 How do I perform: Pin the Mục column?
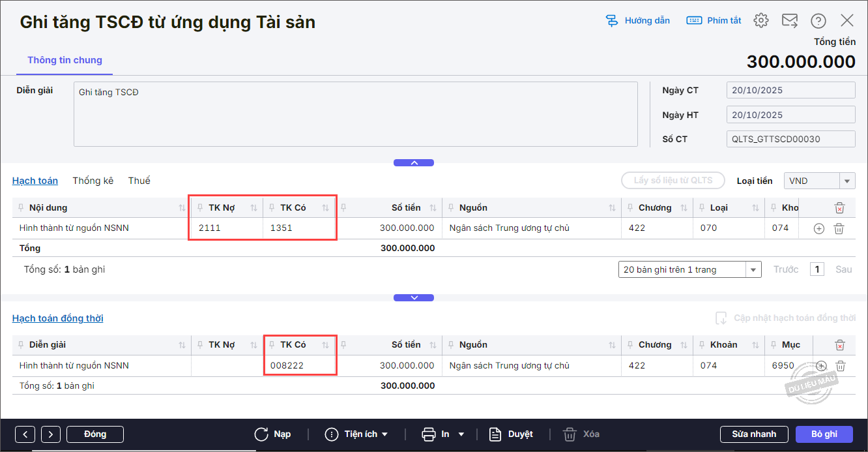pyautogui.click(x=774, y=345)
